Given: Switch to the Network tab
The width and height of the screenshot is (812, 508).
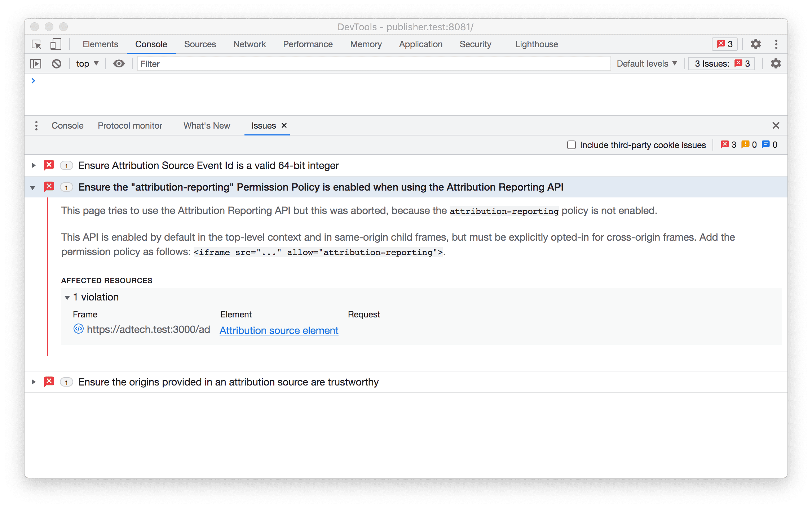Looking at the screenshot, I should [x=248, y=44].
